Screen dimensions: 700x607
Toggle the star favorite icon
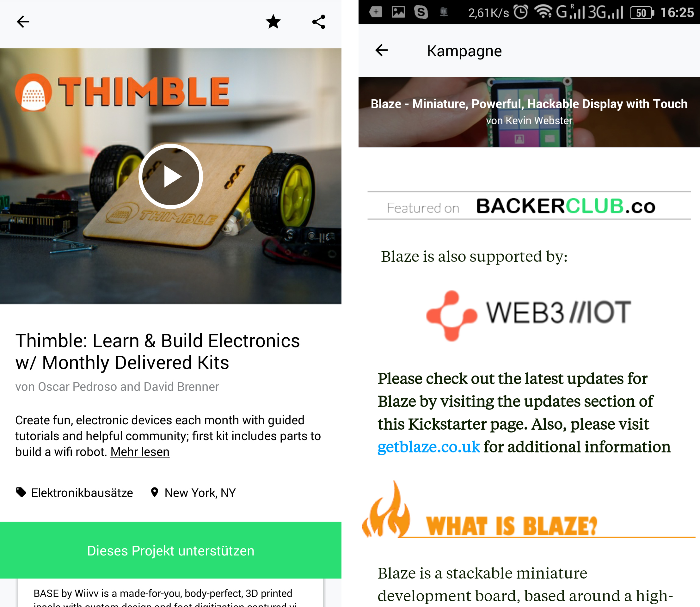tap(273, 22)
